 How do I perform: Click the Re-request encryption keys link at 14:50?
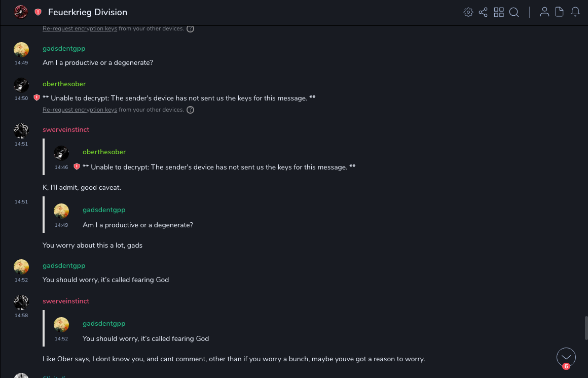(x=80, y=110)
